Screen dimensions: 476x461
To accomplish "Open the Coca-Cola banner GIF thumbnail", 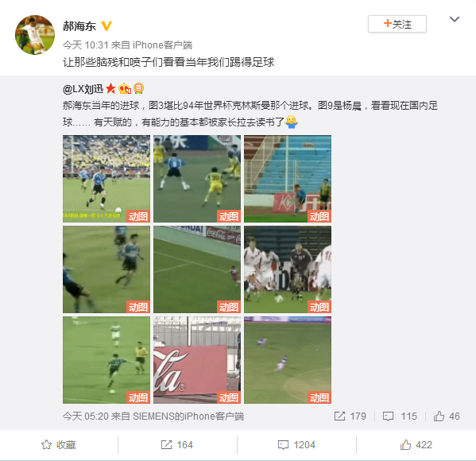I will (x=197, y=360).
